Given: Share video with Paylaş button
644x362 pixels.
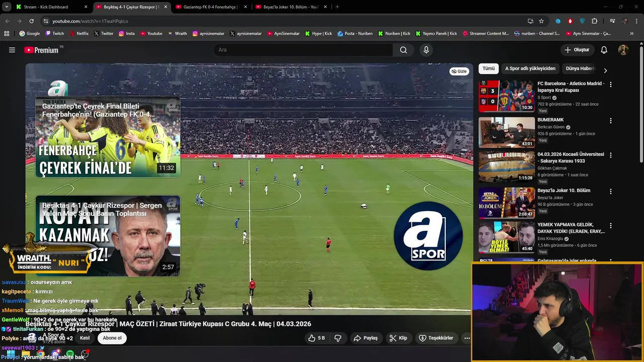Looking at the screenshot, I should point(366,338).
